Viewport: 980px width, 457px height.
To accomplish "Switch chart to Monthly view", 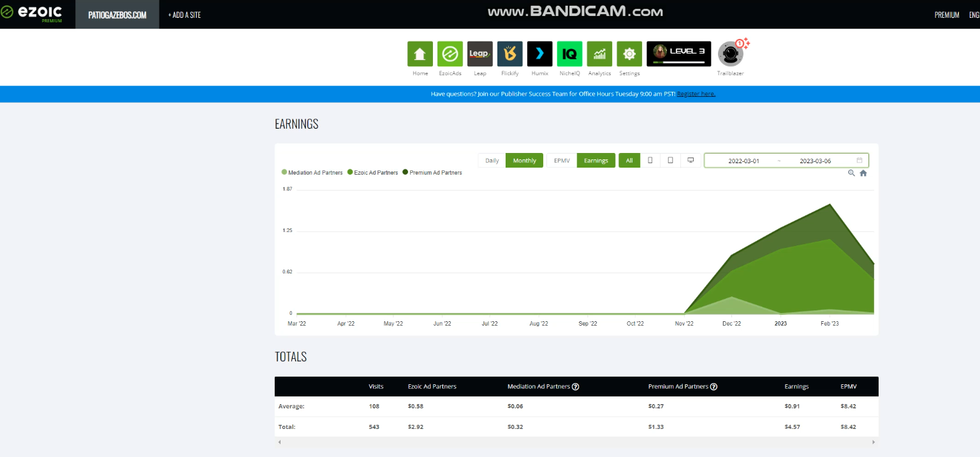I will pyautogui.click(x=525, y=161).
